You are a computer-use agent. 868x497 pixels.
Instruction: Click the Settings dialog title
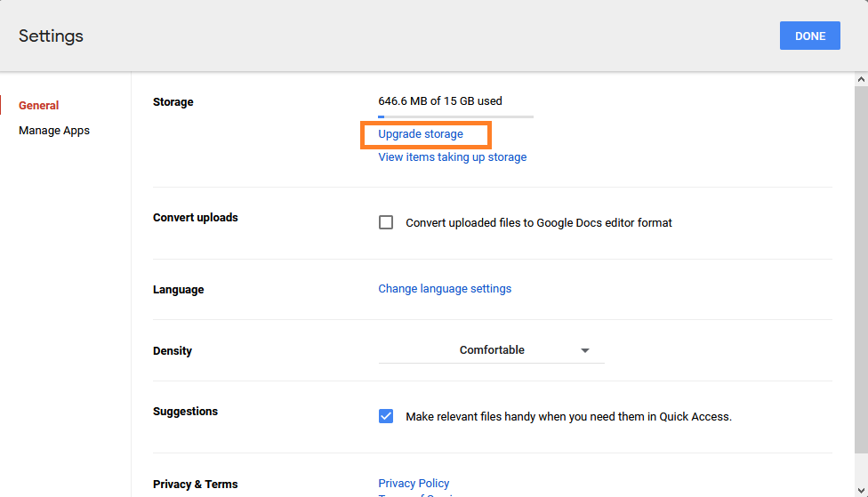click(51, 36)
